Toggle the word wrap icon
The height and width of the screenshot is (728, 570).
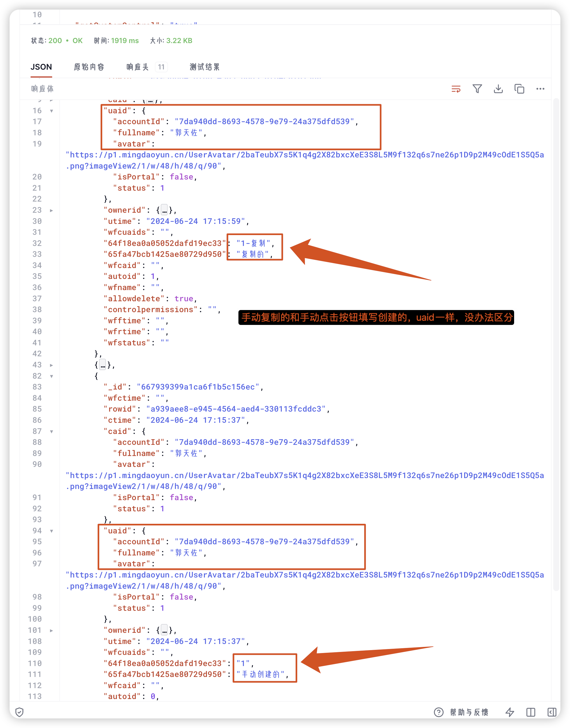(456, 89)
